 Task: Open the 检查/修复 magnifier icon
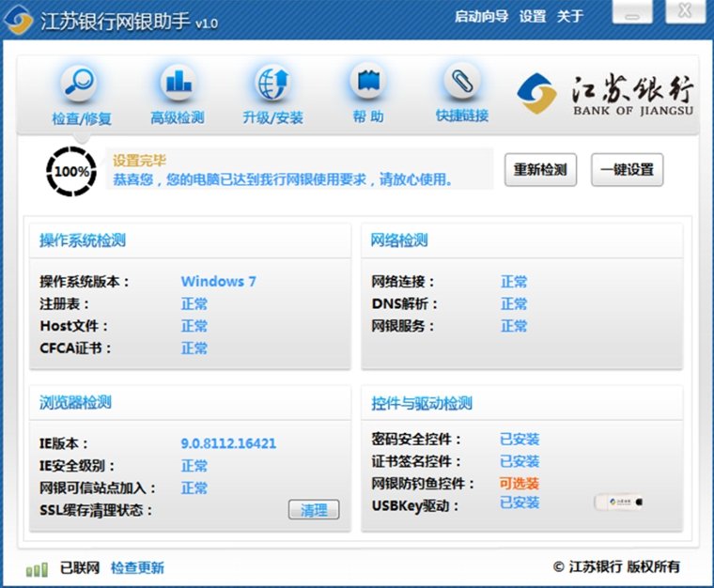pyautogui.click(x=78, y=83)
